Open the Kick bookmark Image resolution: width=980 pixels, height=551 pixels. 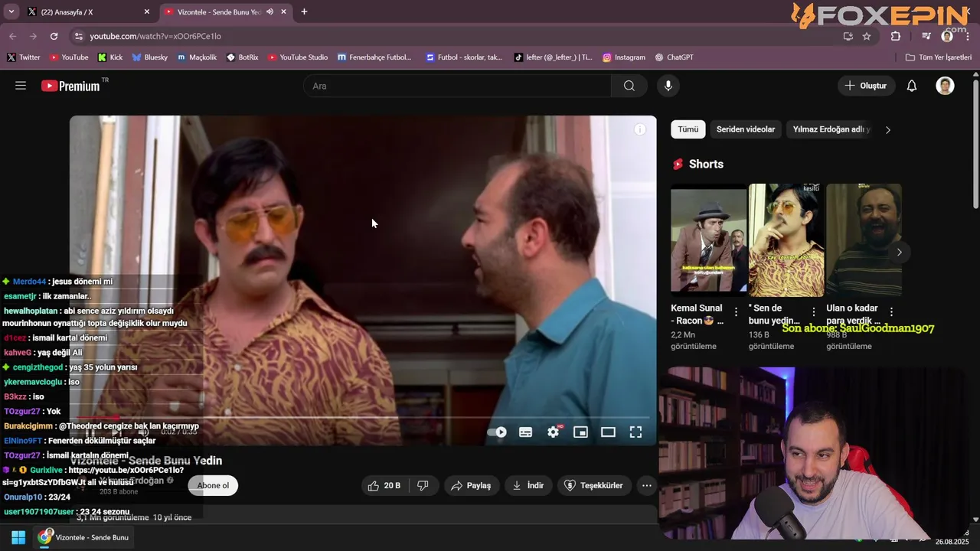110,57
